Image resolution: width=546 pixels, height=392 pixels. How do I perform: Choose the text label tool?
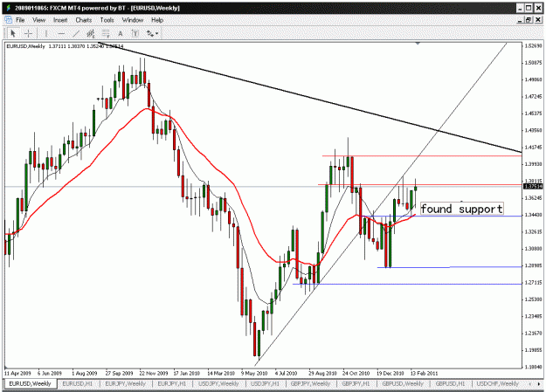pyautogui.click(x=135, y=33)
